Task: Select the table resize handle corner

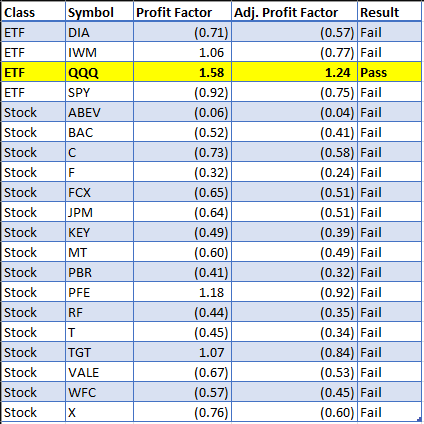Action: tap(420, 420)
